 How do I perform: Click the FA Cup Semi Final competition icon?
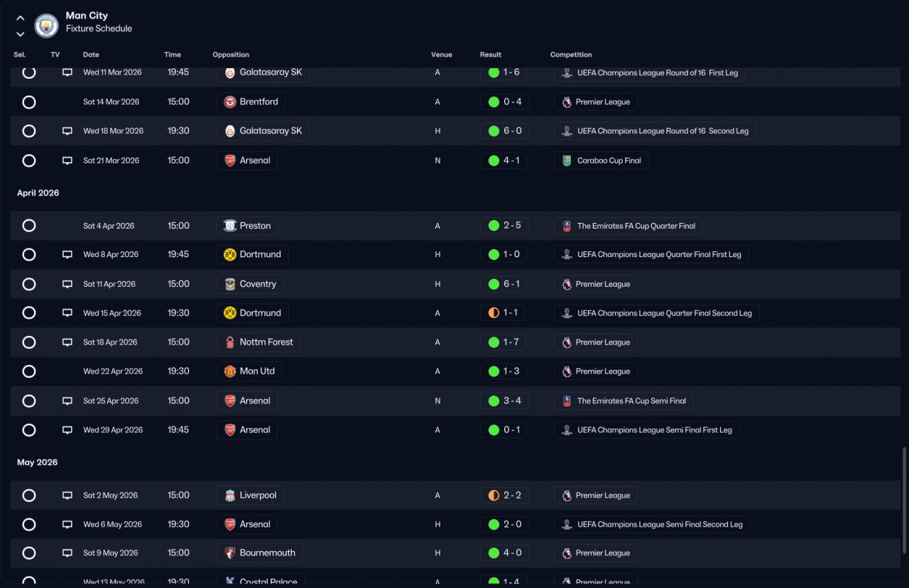[x=567, y=401]
